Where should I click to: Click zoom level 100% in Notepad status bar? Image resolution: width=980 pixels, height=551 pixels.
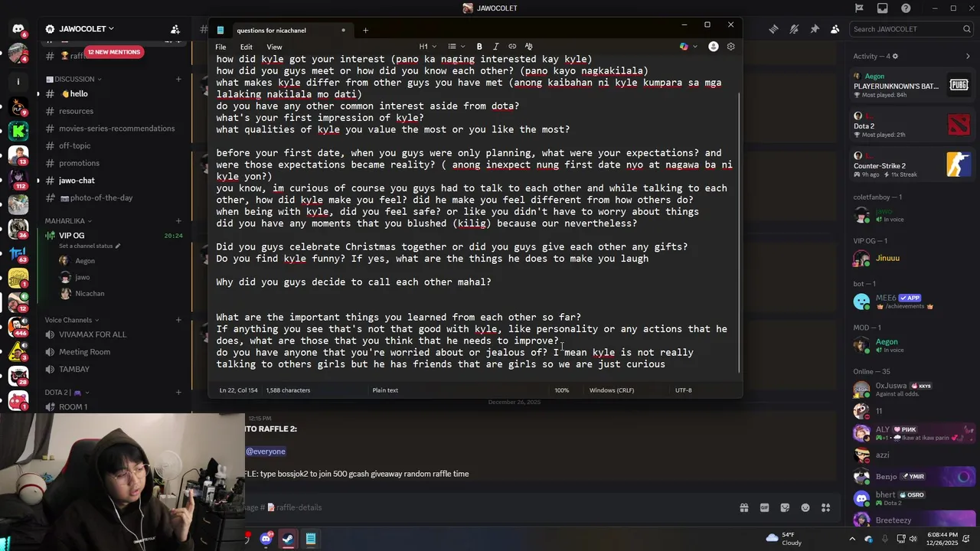pyautogui.click(x=562, y=390)
